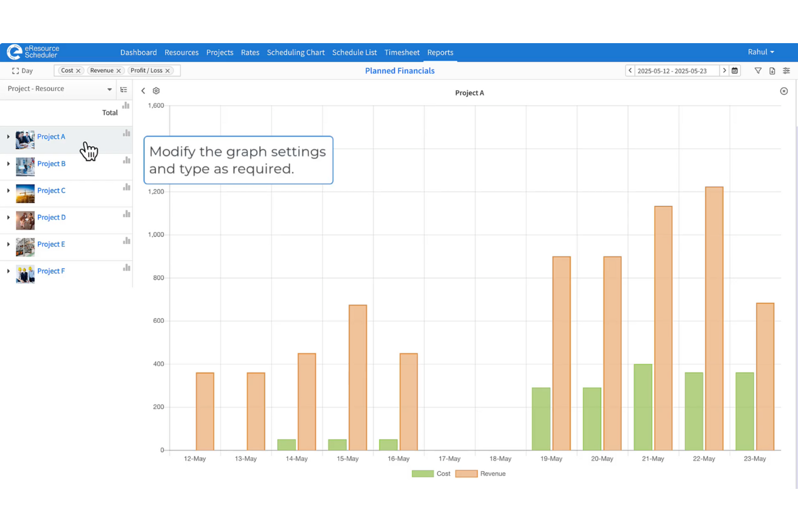Screen dimensions: 798x532
Task: Open the sliders settings icon at top right
Action: [786, 71]
